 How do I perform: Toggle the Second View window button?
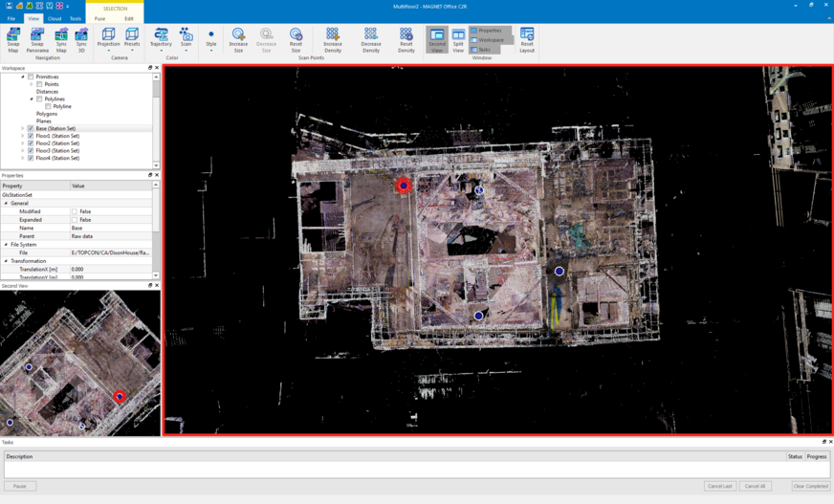(x=437, y=39)
